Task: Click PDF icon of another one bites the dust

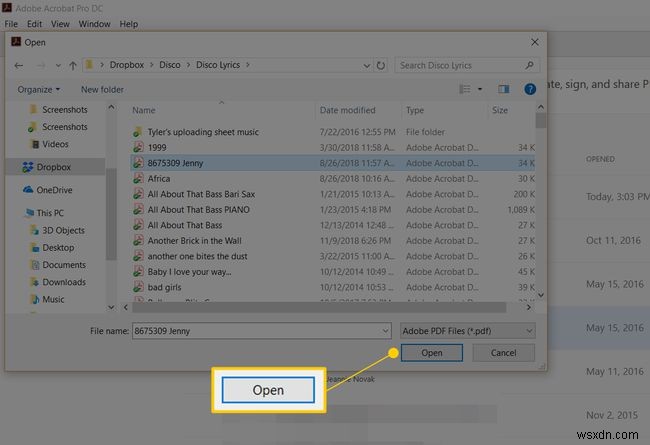Action: (x=138, y=256)
